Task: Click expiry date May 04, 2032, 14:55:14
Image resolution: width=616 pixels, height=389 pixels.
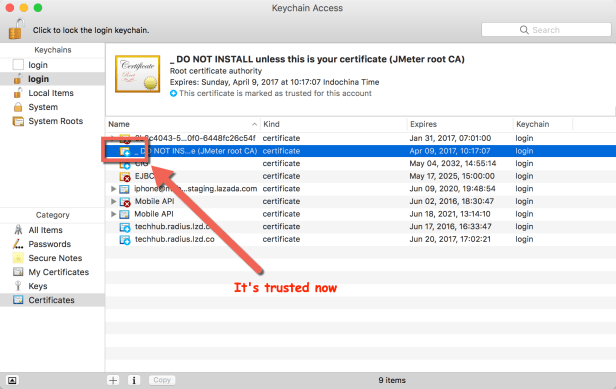Action: pyautogui.click(x=453, y=163)
